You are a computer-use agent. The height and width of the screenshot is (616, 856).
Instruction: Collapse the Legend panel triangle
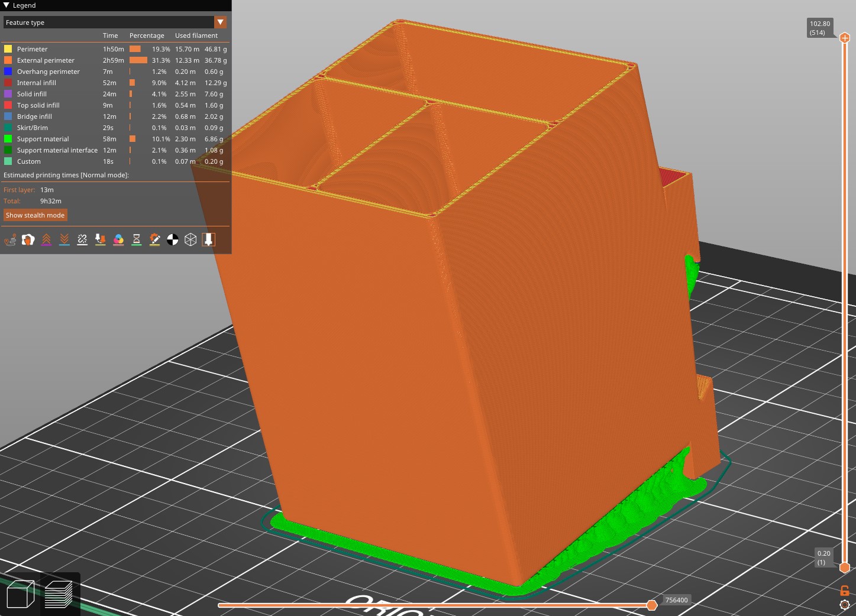pyautogui.click(x=6, y=5)
